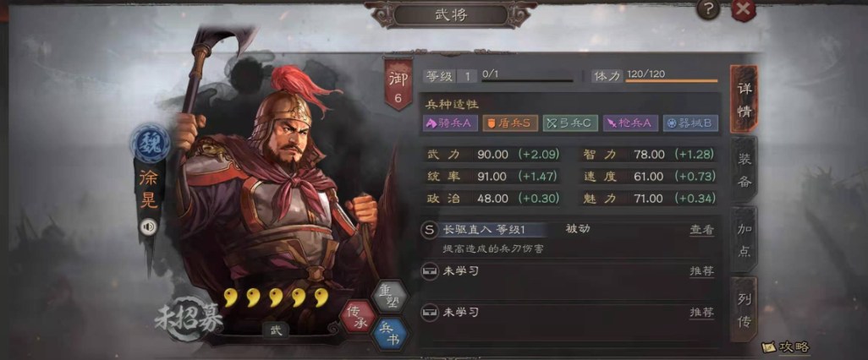The width and height of the screenshot is (868, 360).
Task: Open the help question mark icon
Action: coord(708,9)
